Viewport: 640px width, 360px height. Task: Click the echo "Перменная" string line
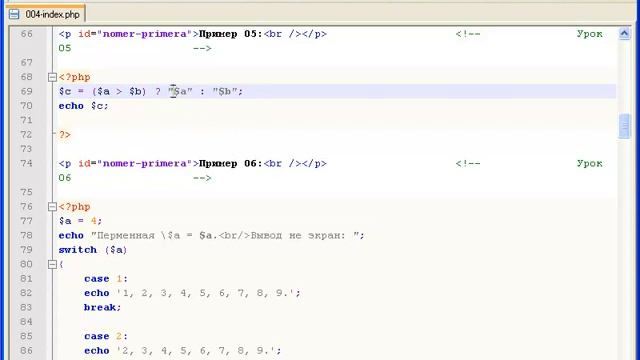211,236
